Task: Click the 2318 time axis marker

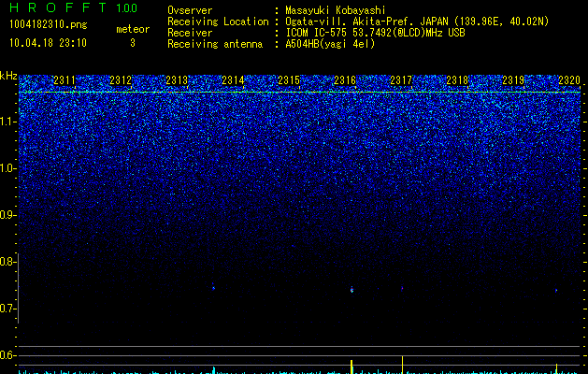Action: [x=457, y=80]
